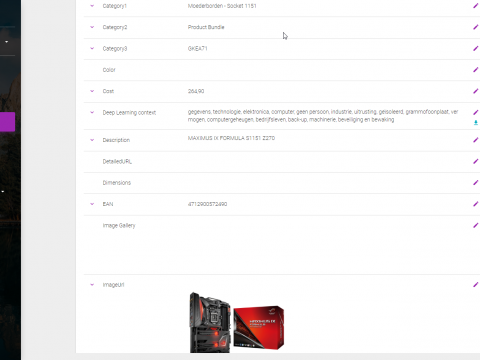Toggle the Deep Learning context chevron
Image resolution: width=480 pixels, height=360 pixels.
click(x=92, y=112)
